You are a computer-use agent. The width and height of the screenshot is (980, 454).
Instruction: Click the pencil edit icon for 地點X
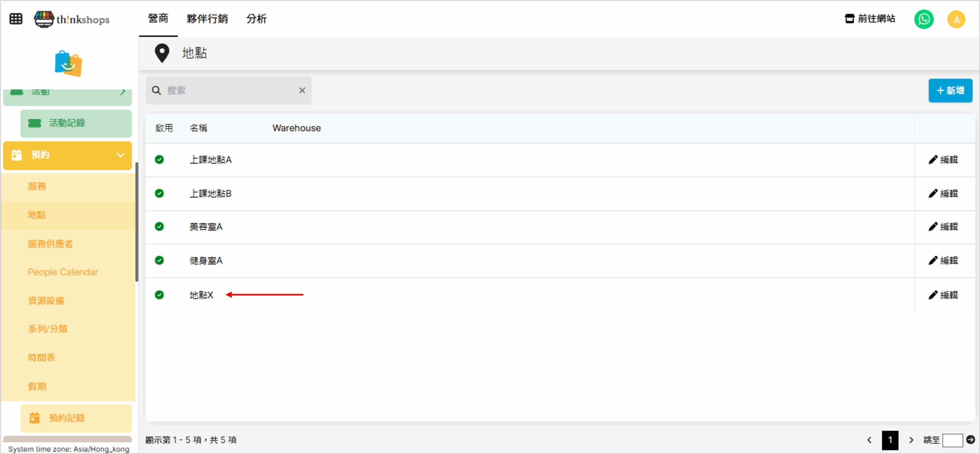933,295
